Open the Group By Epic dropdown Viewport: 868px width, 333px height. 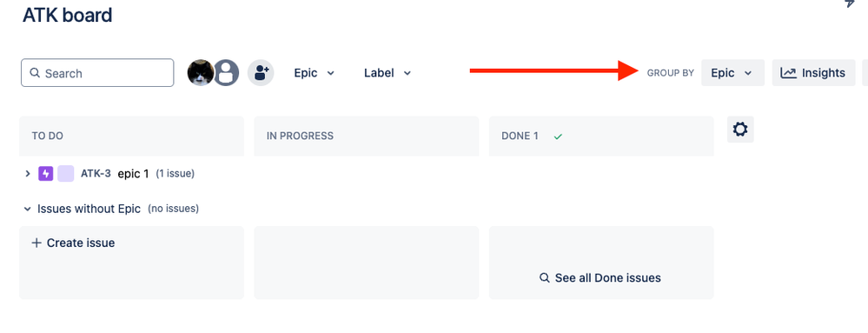click(x=732, y=72)
